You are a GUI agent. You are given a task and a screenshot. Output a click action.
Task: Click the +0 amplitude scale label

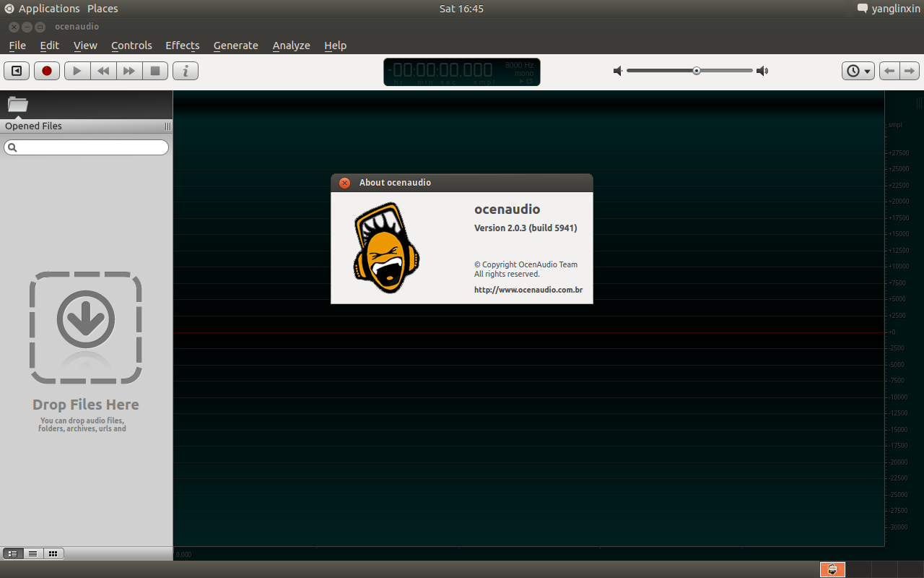pyautogui.click(x=892, y=332)
